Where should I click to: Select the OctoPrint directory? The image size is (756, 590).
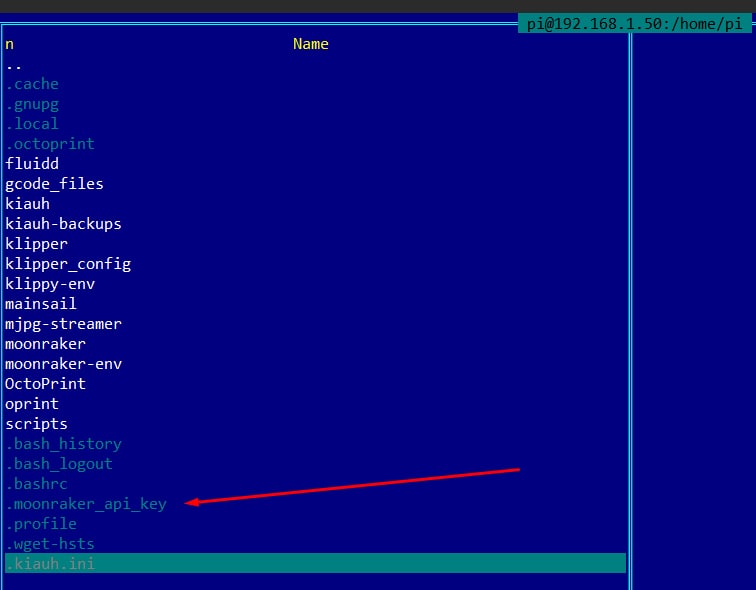coord(46,384)
